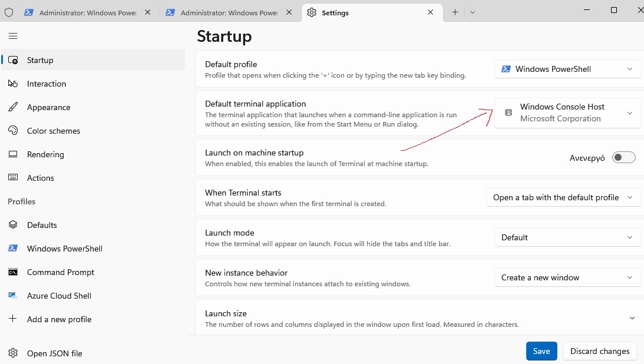Click the Profiles section header

21,201
